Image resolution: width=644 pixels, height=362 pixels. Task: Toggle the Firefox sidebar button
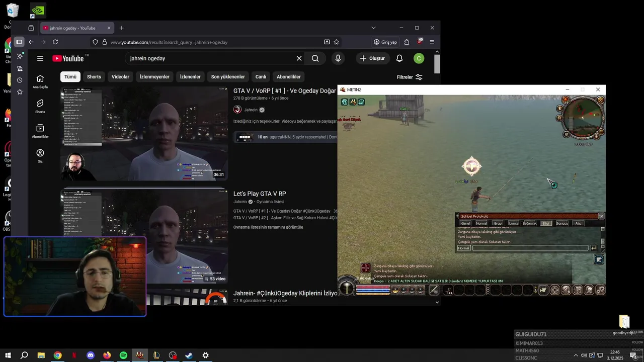[19, 42]
